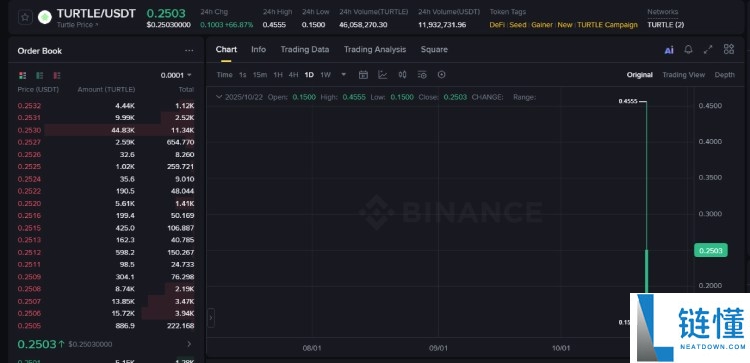Open the AI analysis tool
The width and height of the screenshot is (750, 363).
pos(669,50)
